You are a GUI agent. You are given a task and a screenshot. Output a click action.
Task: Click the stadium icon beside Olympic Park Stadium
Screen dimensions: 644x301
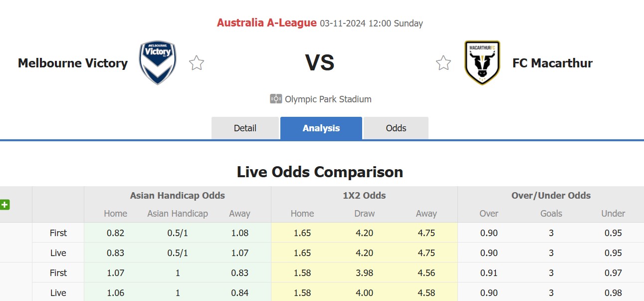tap(275, 98)
